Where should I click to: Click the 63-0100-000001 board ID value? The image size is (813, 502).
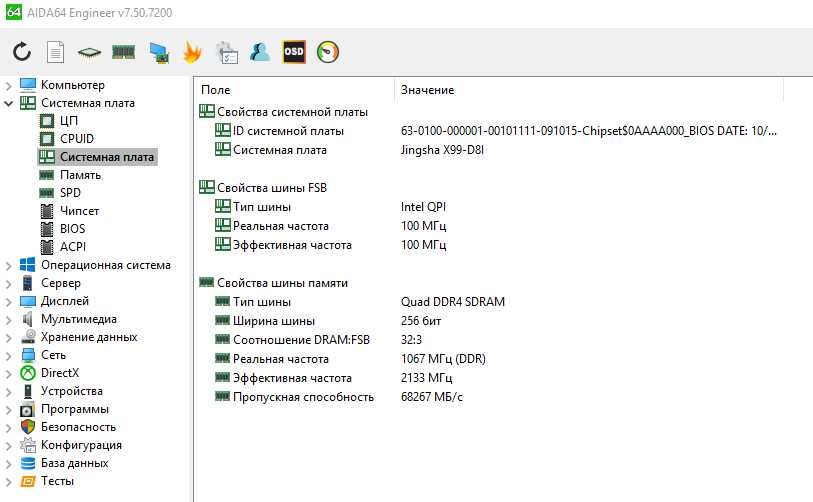click(588, 131)
